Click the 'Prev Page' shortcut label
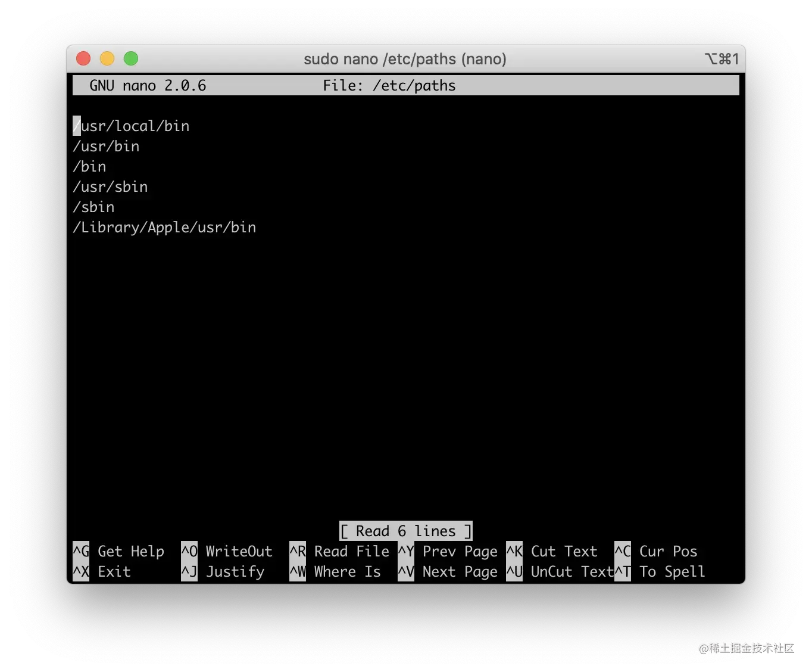The height and width of the screenshot is (672, 812). pos(460,551)
